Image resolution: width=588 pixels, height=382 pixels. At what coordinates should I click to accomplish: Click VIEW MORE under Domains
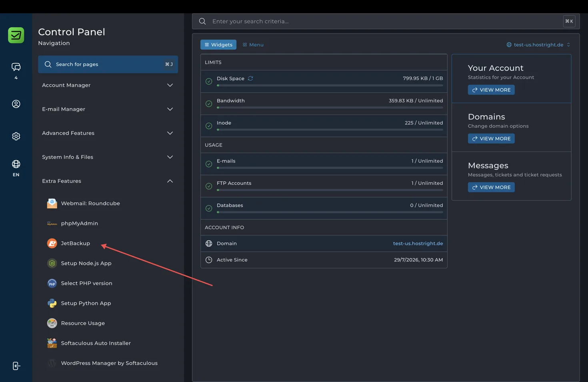pyautogui.click(x=491, y=139)
